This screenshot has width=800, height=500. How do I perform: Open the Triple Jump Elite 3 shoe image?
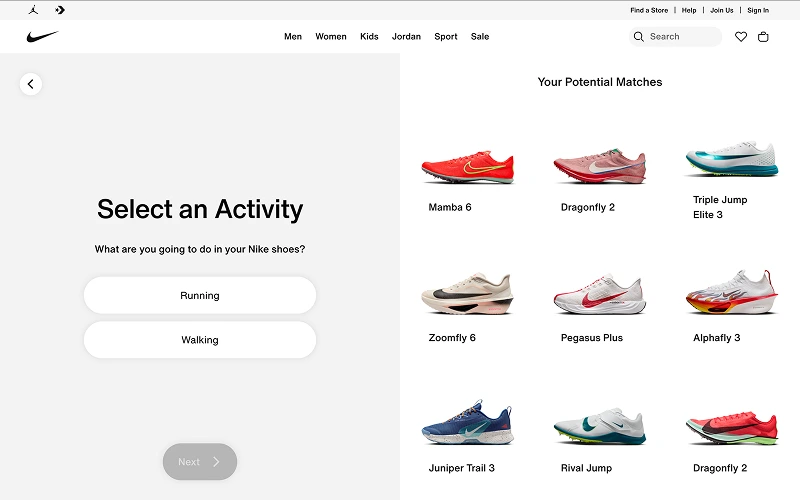click(732, 159)
